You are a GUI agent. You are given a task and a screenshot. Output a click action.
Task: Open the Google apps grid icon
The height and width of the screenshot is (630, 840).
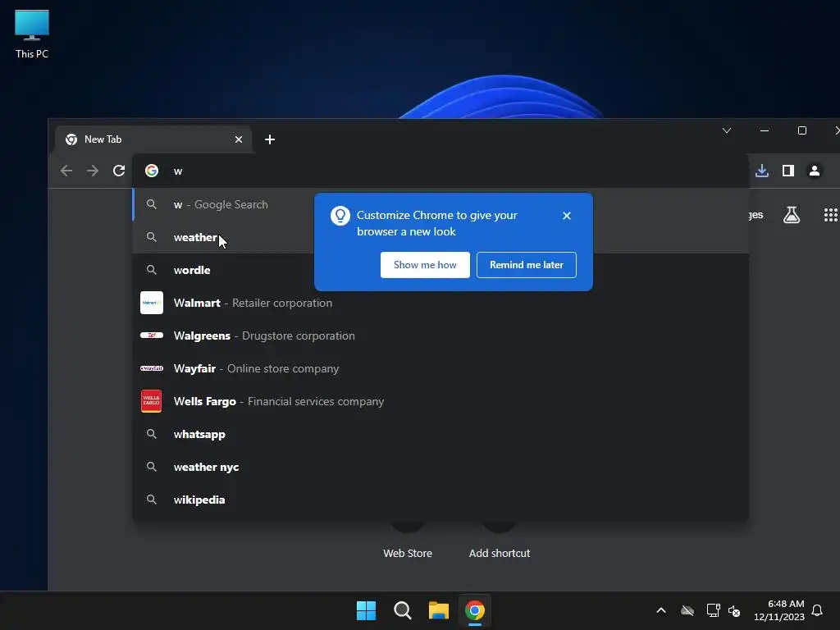click(830, 215)
